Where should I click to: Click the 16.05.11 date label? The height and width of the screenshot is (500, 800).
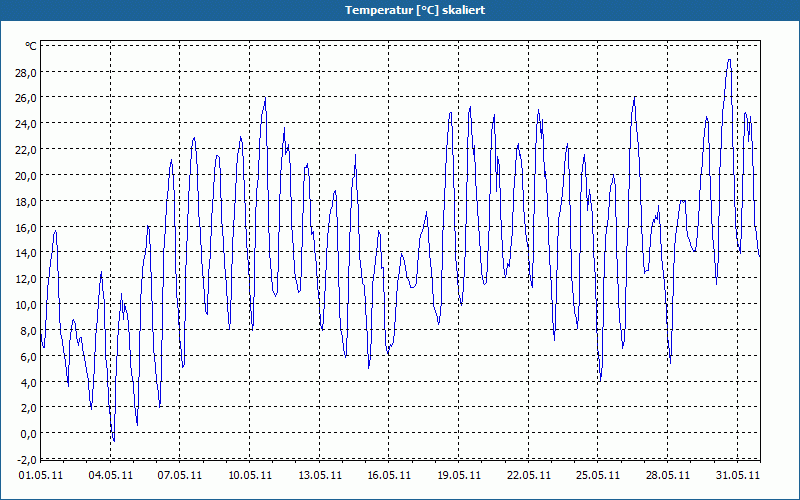[x=389, y=475]
